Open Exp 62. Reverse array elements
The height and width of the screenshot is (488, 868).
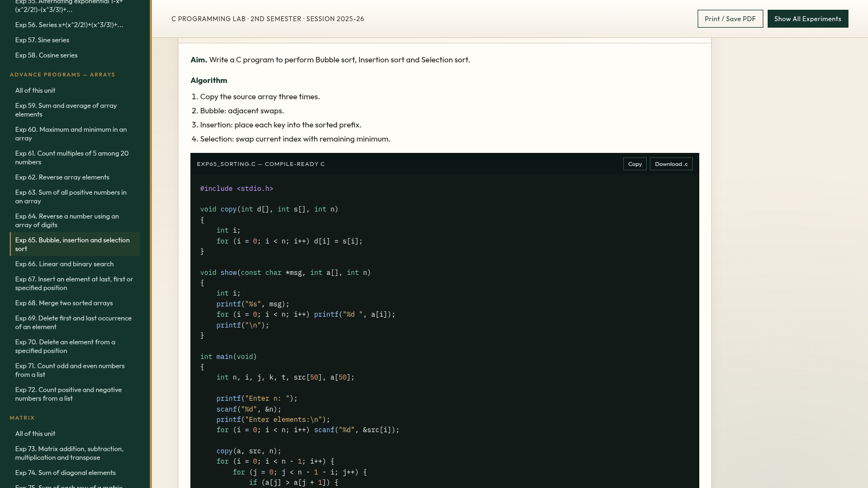[75, 177]
